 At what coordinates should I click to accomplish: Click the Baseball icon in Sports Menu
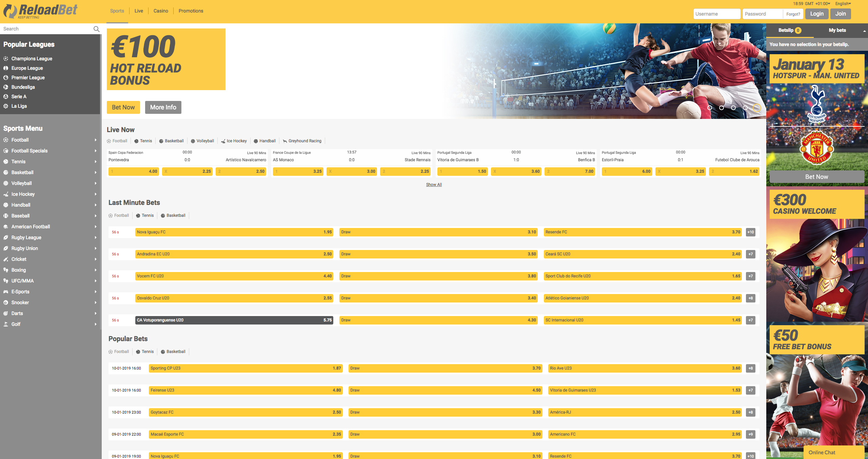pyautogui.click(x=6, y=216)
